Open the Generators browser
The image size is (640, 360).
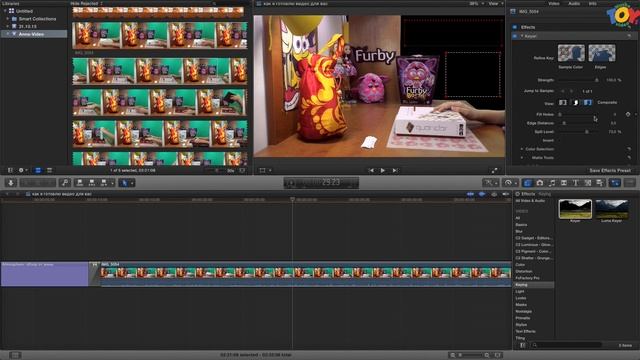click(x=588, y=183)
